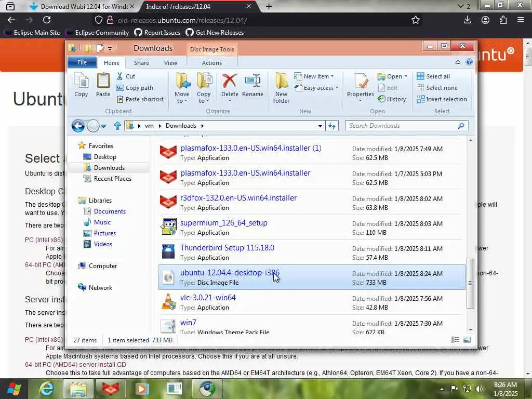This screenshot has width=532, height=399.
Task: Go up one folder level arrow
Action: coord(117,126)
